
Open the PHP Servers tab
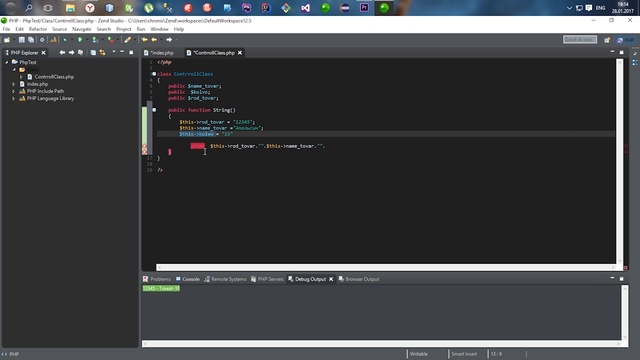[x=267, y=279]
